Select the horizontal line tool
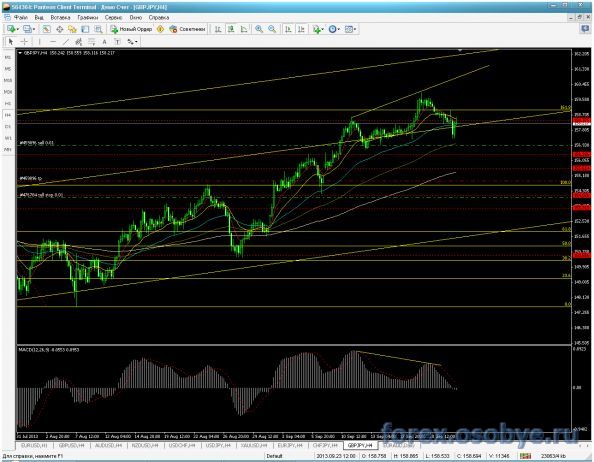This screenshot has width=594, height=462. 53,42
